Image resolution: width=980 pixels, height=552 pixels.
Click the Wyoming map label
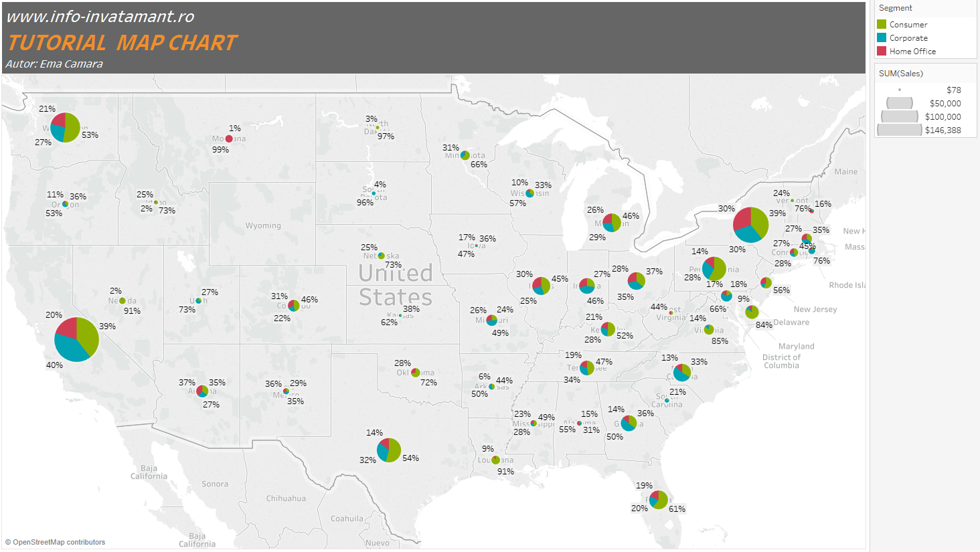pyautogui.click(x=263, y=226)
